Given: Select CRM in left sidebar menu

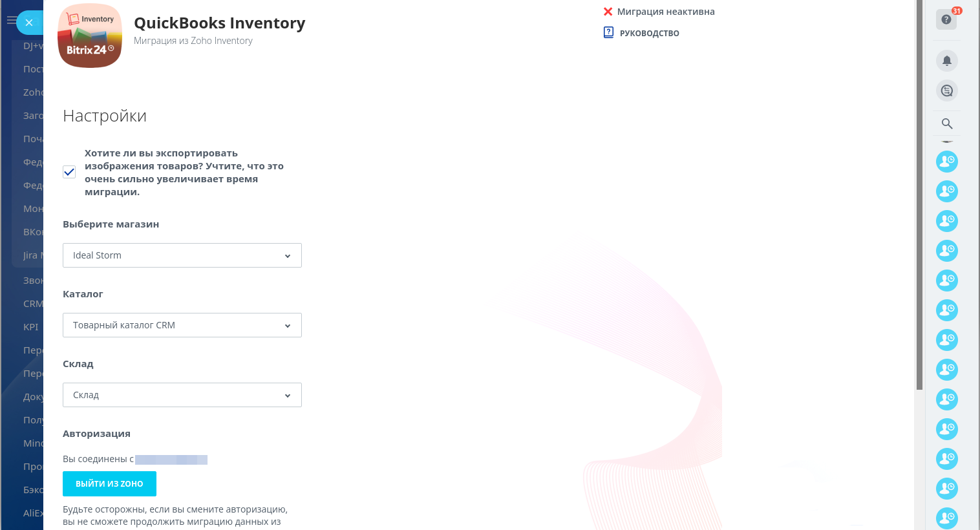Looking at the screenshot, I should (32, 304).
